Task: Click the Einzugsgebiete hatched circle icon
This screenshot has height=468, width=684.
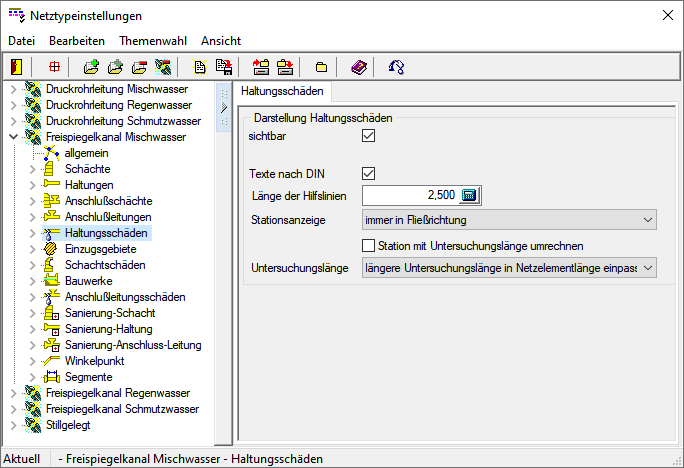Action: [x=52, y=249]
